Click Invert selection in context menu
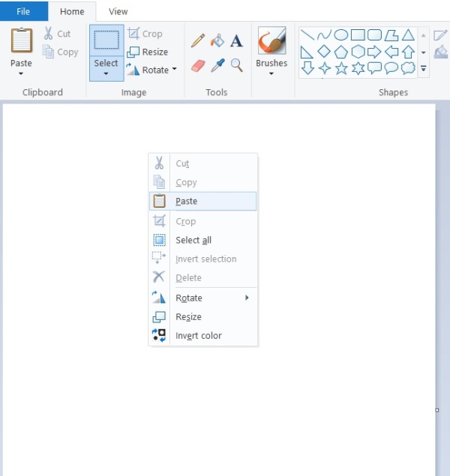The height and width of the screenshot is (476, 450). [x=202, y=259]
